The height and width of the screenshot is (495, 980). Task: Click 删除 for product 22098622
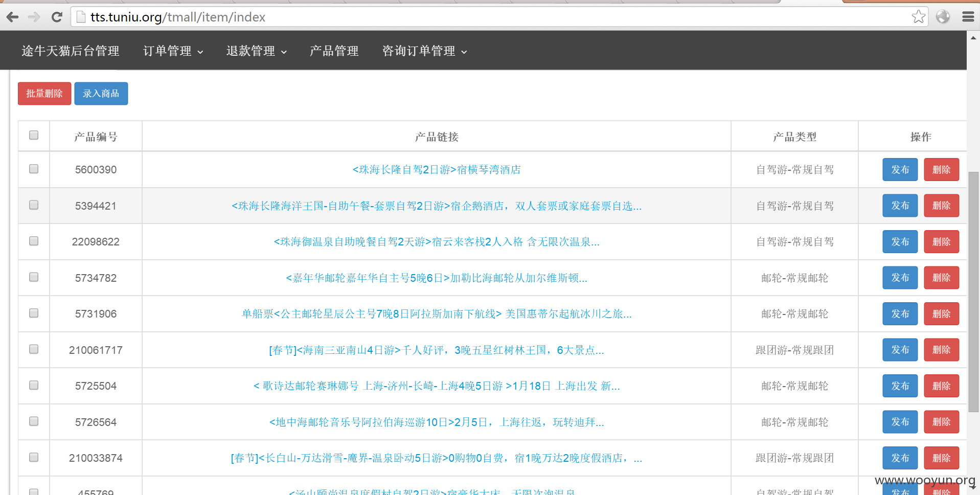(x=941, y=242)
